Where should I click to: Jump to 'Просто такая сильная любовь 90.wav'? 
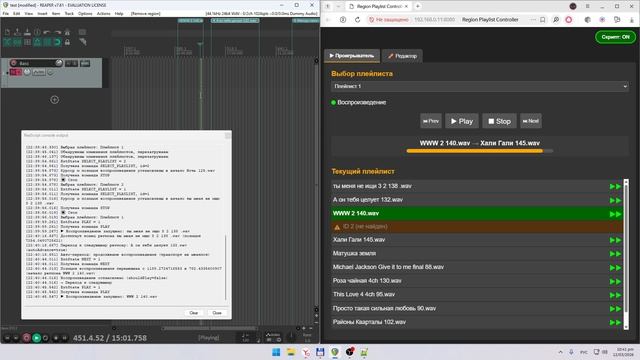click(x=615, y=309)
